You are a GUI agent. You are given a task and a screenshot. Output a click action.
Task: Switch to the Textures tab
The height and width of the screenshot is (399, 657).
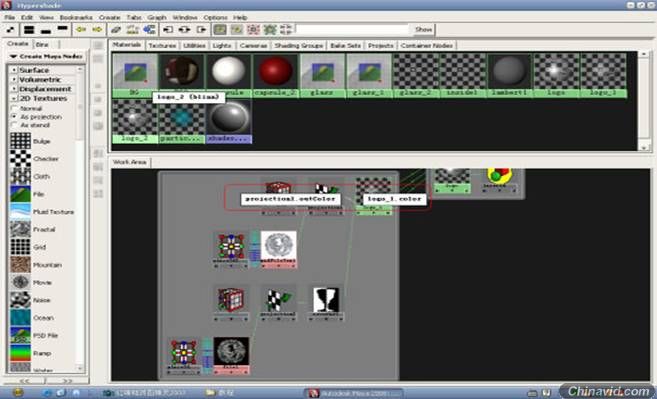click(162, 45)
